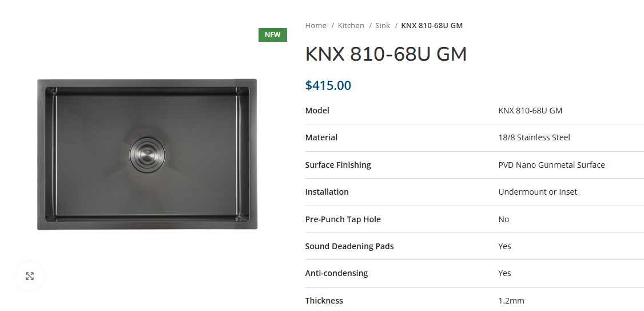Click the PVD Nano Gunmetal Surface value
Image resolution: width=644 pixels, height=311 pixels.
point(551,165)
